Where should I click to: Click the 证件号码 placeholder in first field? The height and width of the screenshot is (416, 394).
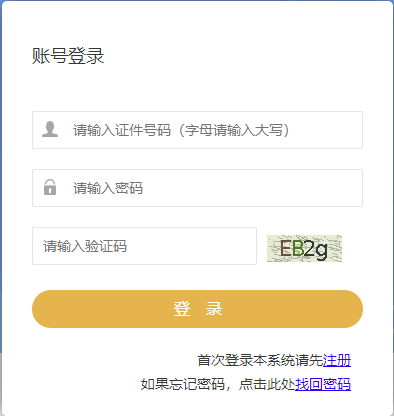click(x=143, y=130)
